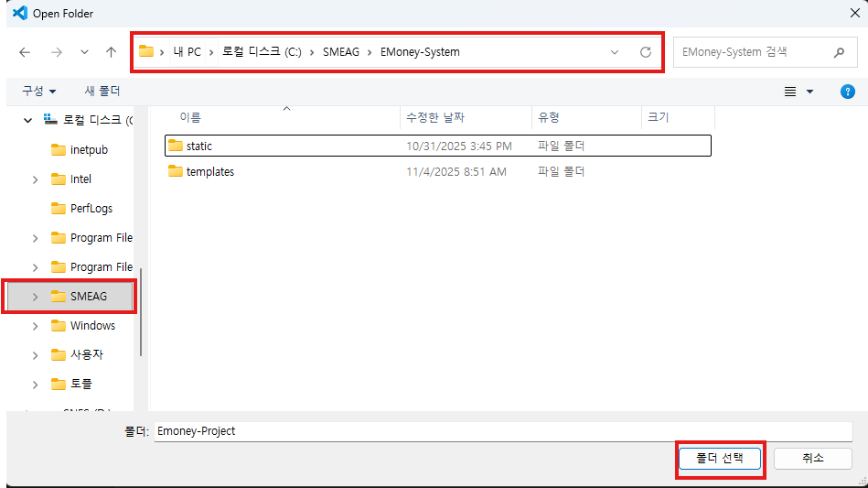
Task: Select PerfLogs folder in tree
Action: (x=91, y=209)
